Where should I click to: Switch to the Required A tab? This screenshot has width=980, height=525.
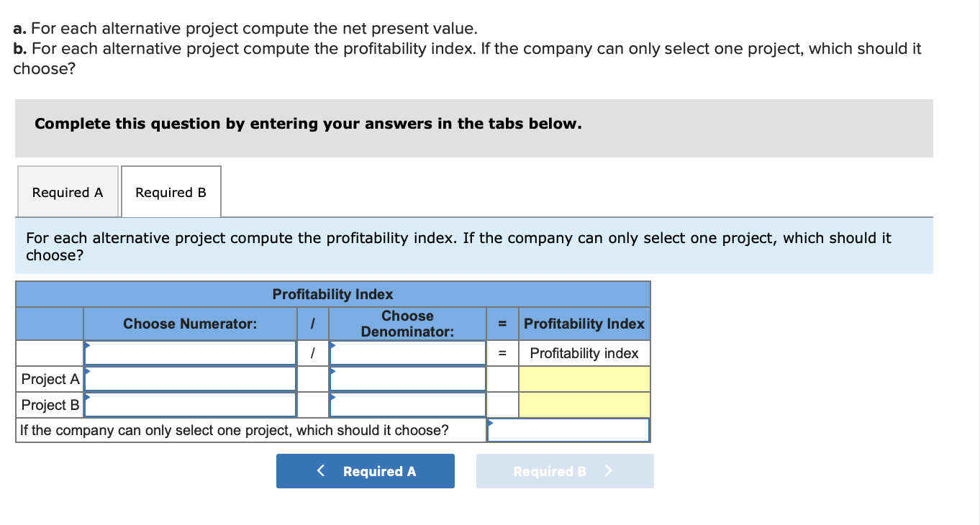click(67, 192)
